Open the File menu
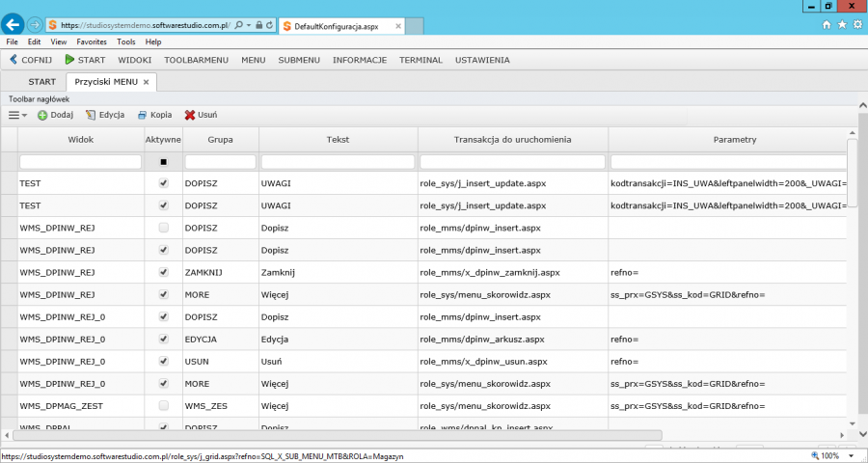 [12, 41]
